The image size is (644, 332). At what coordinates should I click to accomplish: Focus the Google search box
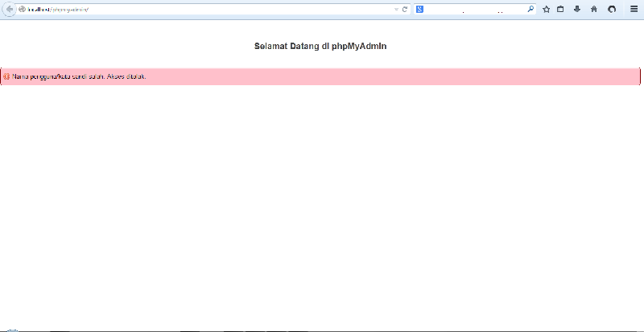(x=475, y=9)
